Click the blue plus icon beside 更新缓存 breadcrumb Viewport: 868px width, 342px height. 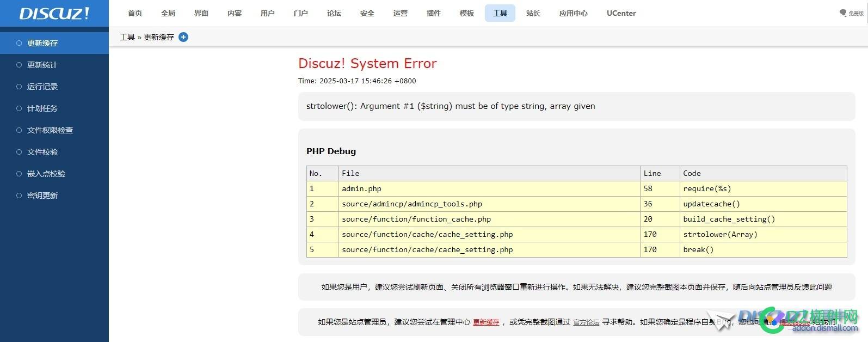pos(183,37)
